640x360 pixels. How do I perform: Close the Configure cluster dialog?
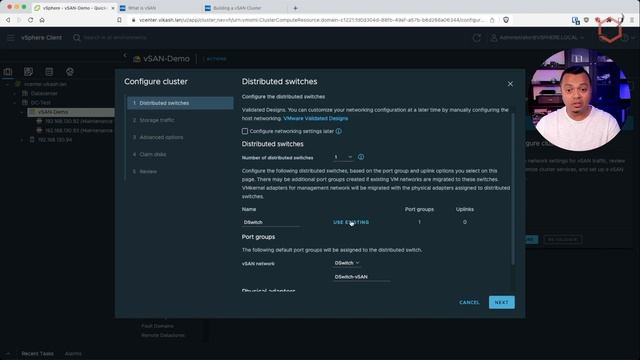coord(510,84)
